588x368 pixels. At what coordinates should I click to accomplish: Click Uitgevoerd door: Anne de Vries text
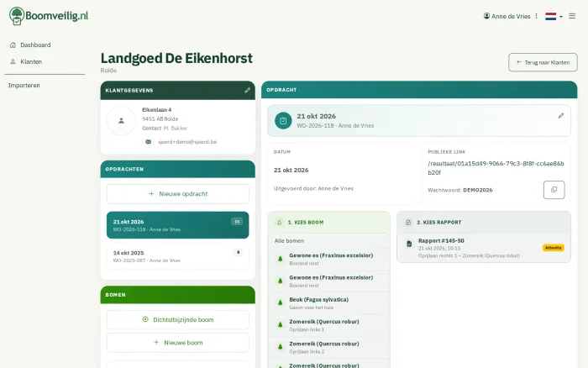[x=313, y=189]
